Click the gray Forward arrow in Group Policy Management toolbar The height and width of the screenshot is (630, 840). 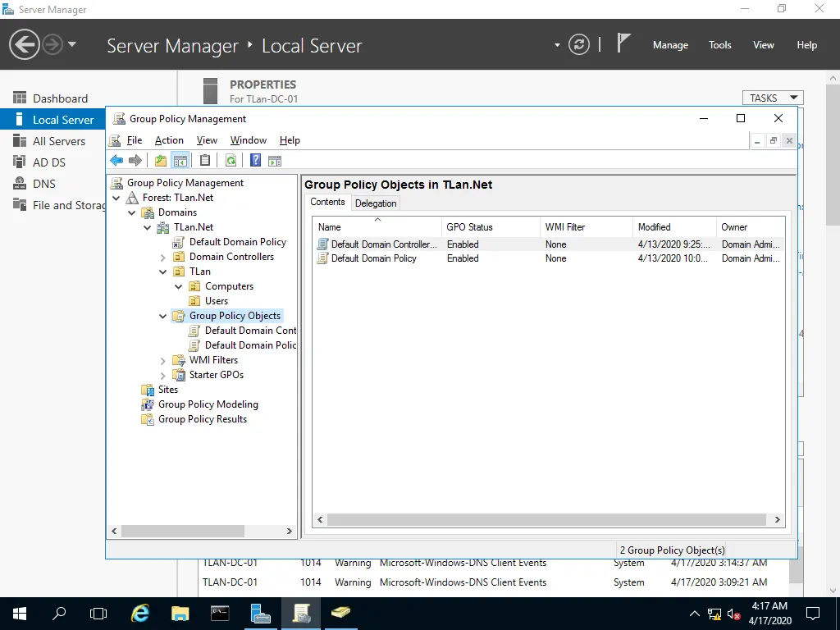click(x=135, y=160)
